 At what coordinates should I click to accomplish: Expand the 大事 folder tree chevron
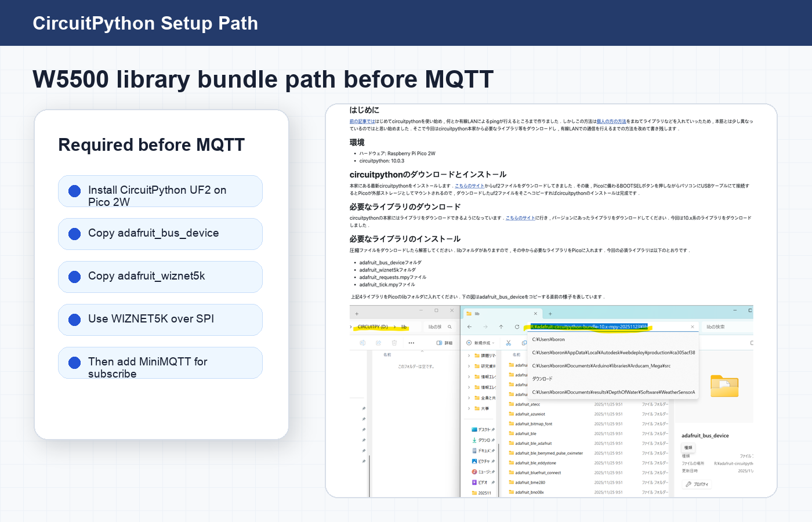[469, 408]
